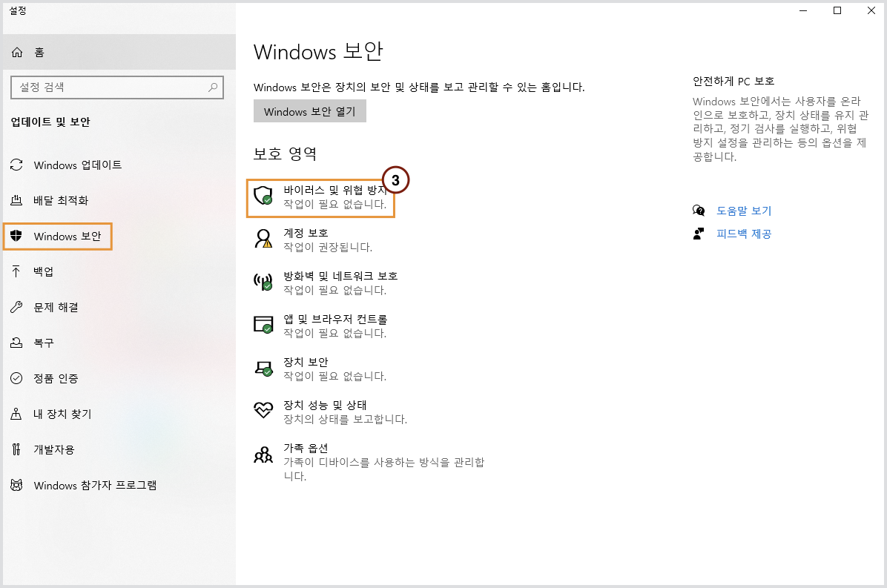Click the 도움말 보기 chat icon
This screenshot has height=588, width=887.
[x=699, y=211]
